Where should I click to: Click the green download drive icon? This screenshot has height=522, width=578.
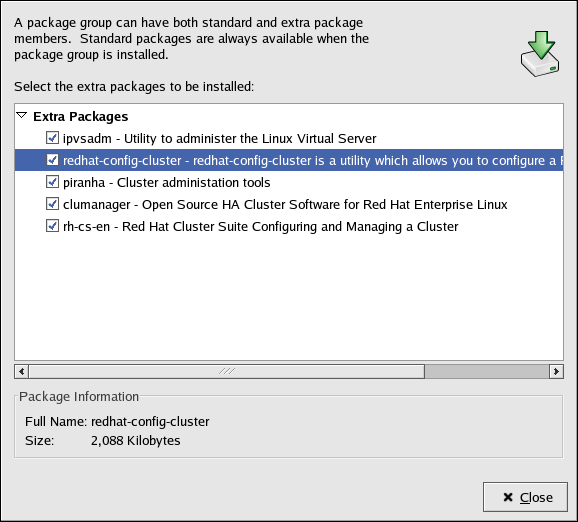(x=540, y=54)
